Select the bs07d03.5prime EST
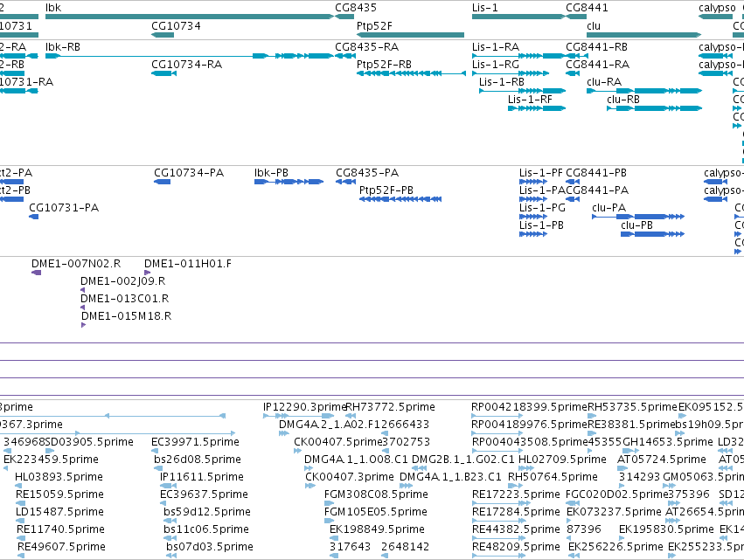Image resolution: width=744 pixels, height=560 pixels. (x=171, y=556)
